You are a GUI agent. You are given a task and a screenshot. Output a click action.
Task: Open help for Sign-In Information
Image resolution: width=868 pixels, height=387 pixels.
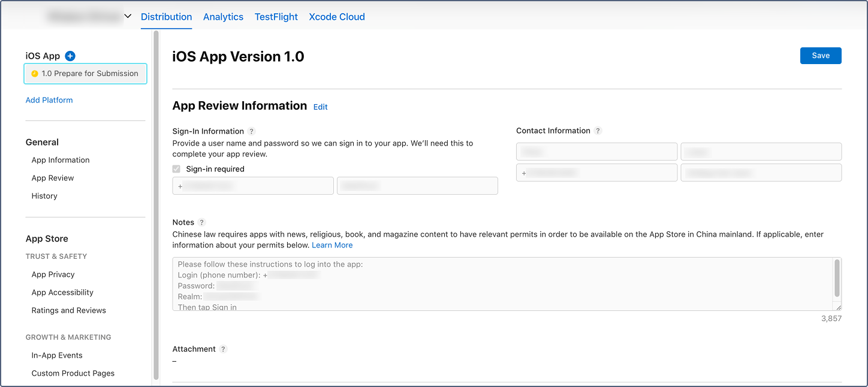coord(252,131)
